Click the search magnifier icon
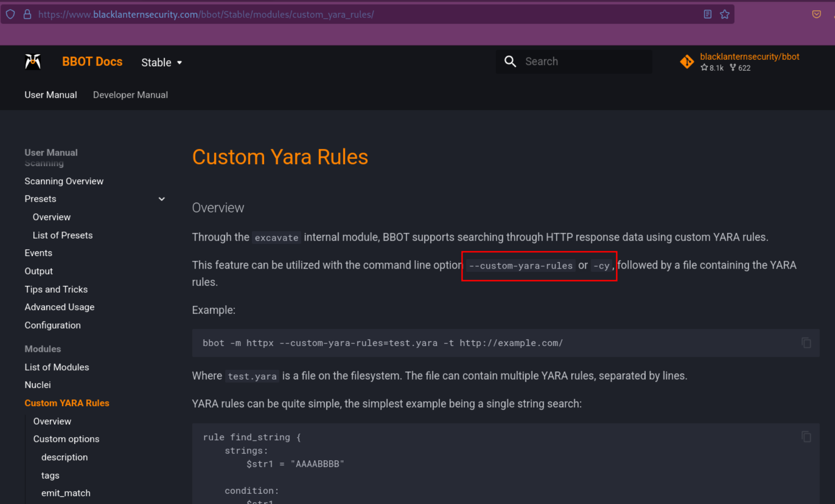 (x=510, y=62)
